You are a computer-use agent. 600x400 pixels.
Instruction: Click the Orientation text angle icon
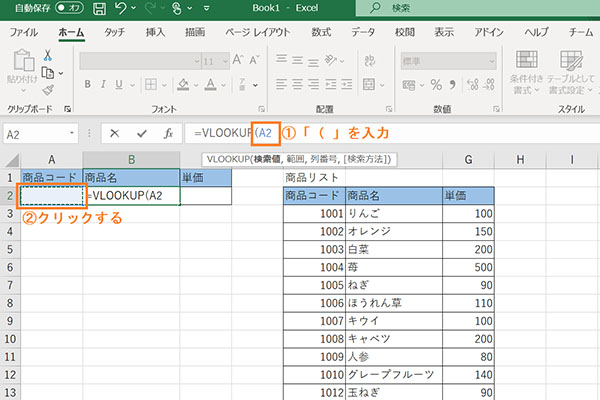(331, 60)
